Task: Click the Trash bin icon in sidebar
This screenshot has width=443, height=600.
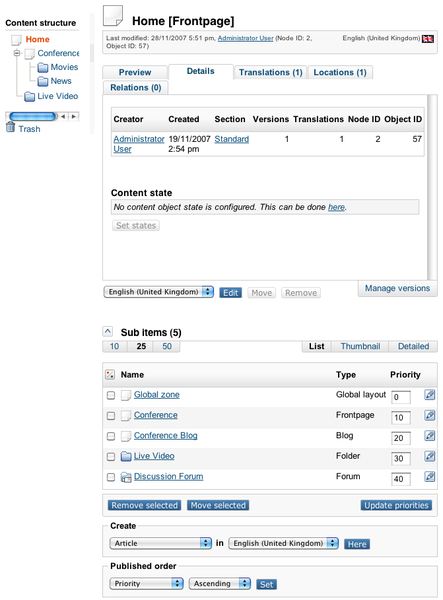Action: (10, 127)
